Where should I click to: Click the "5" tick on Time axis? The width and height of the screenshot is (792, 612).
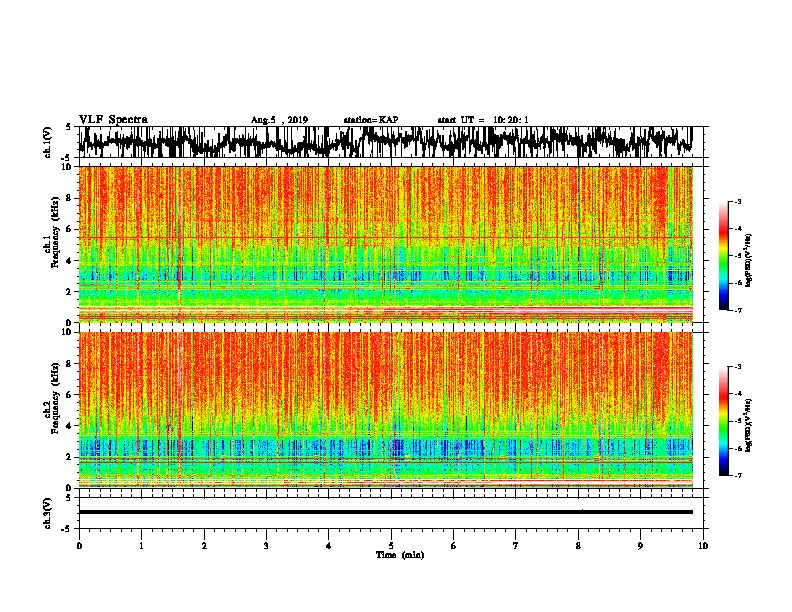[391, 546]
